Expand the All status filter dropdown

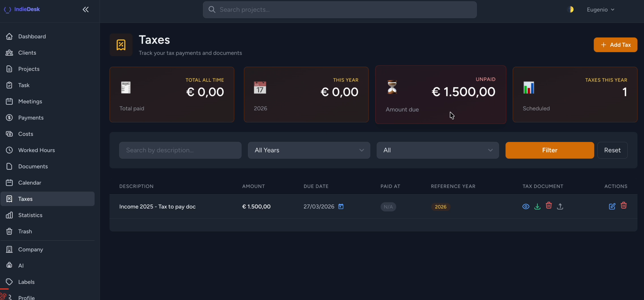coord(437,150)
